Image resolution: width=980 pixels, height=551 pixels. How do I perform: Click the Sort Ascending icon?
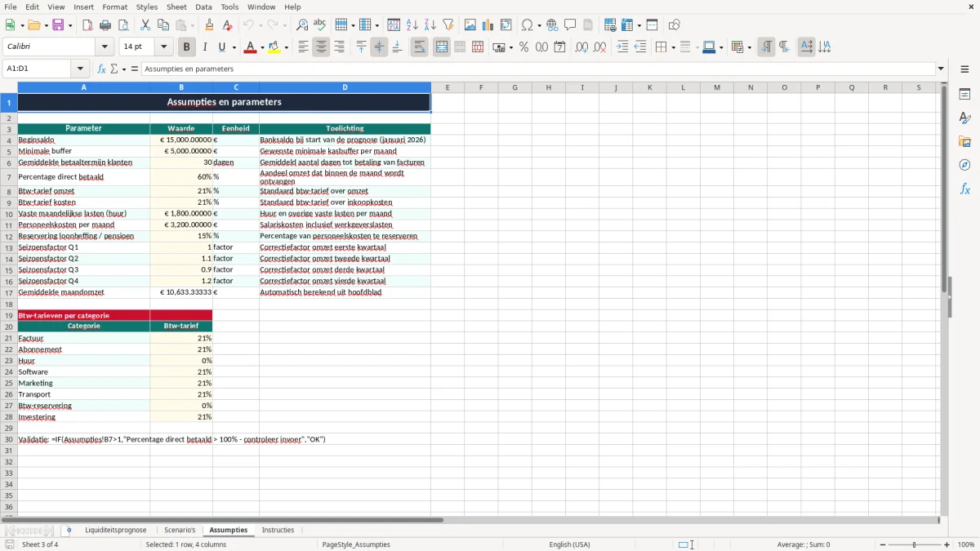point(412,25)
